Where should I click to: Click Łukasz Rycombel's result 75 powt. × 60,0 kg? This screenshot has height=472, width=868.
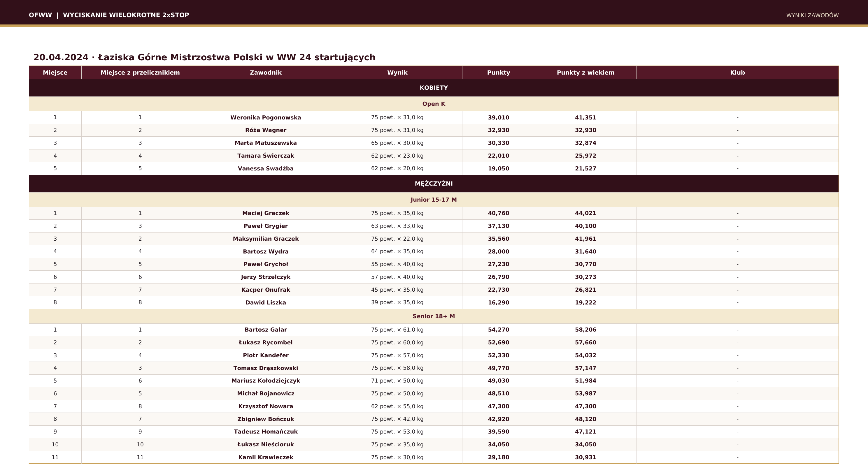[x=397, y=342]
